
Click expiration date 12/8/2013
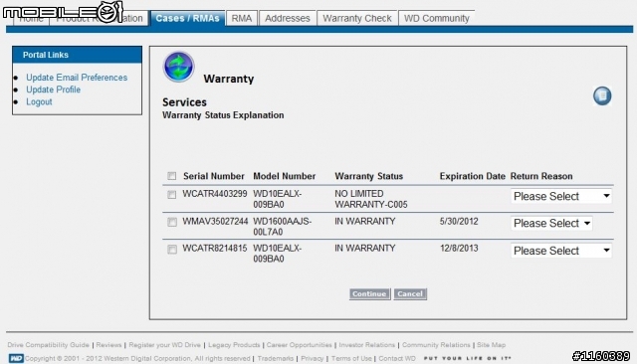click(x=459, y=249)
